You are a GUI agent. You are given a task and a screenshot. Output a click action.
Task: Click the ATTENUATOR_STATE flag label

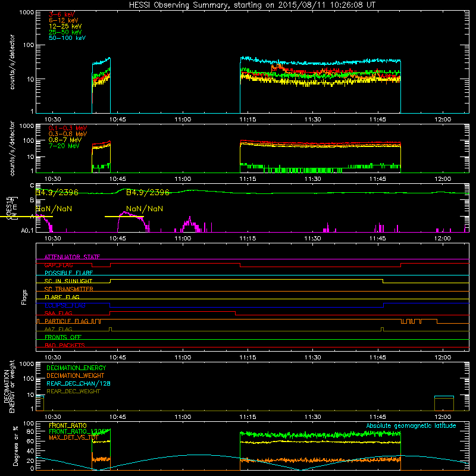coord(72,257)
